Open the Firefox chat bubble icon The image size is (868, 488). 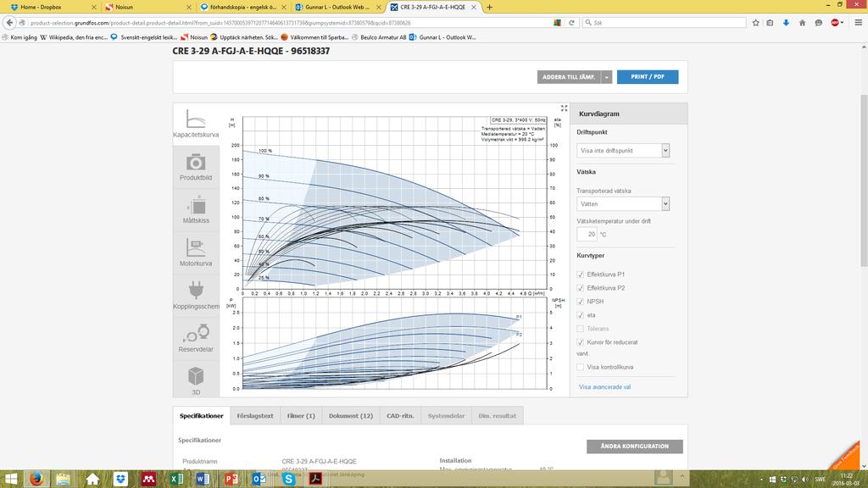818,23
